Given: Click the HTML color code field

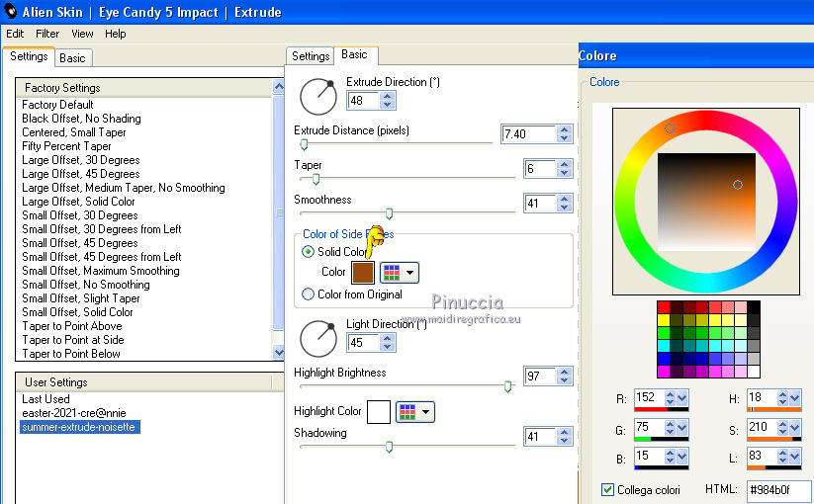Looking at the screenshot, I should coord(778,489).
